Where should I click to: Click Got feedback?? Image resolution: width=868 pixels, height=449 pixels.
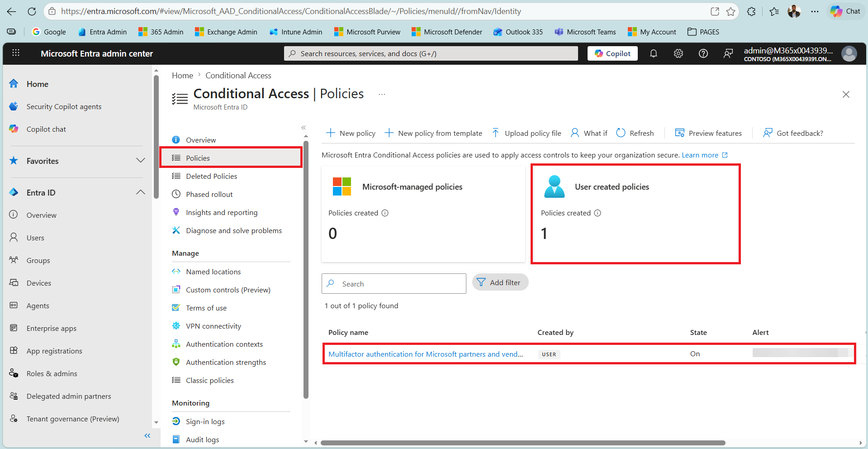[793, 133]
